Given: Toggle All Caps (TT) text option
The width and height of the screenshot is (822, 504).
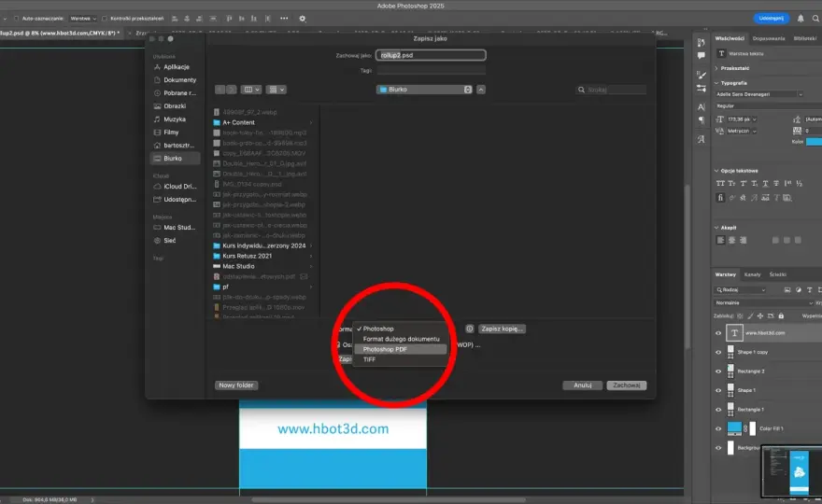Looking at the screenshot, I should click(x=720, y=183).
